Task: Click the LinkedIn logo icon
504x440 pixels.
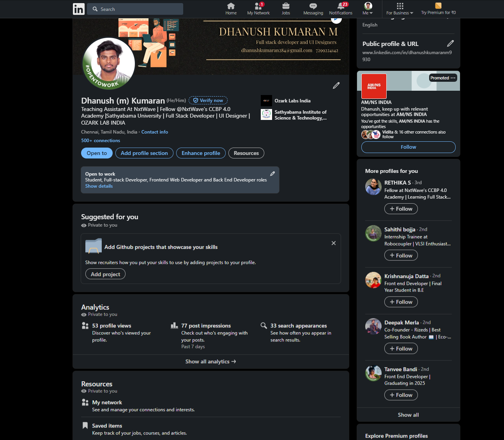Action: coord(79,9)
